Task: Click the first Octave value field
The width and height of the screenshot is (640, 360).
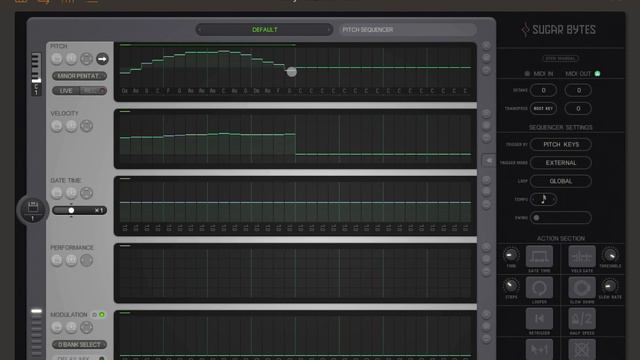Action: 543,90
